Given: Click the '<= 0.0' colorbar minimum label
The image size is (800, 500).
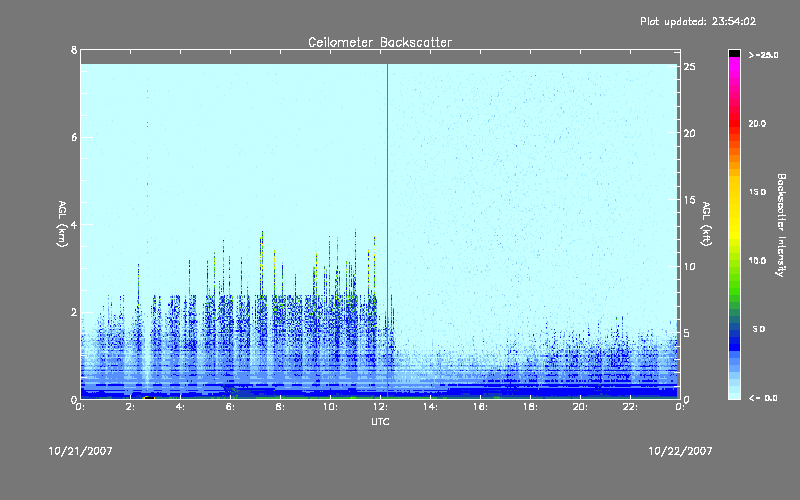Looking at the screenshot, I should coord(763,398).
